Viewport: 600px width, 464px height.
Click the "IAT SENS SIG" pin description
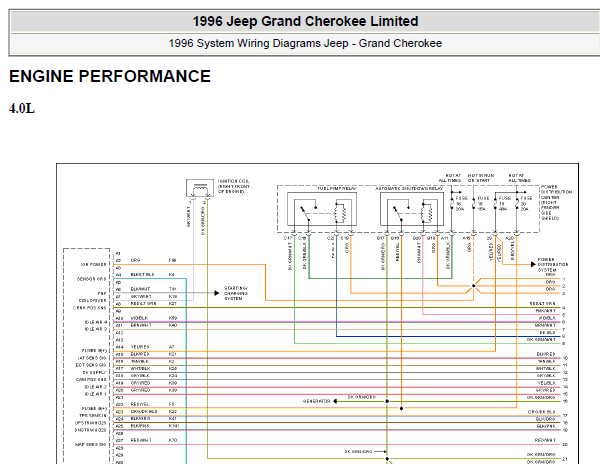tap(92, 358)
